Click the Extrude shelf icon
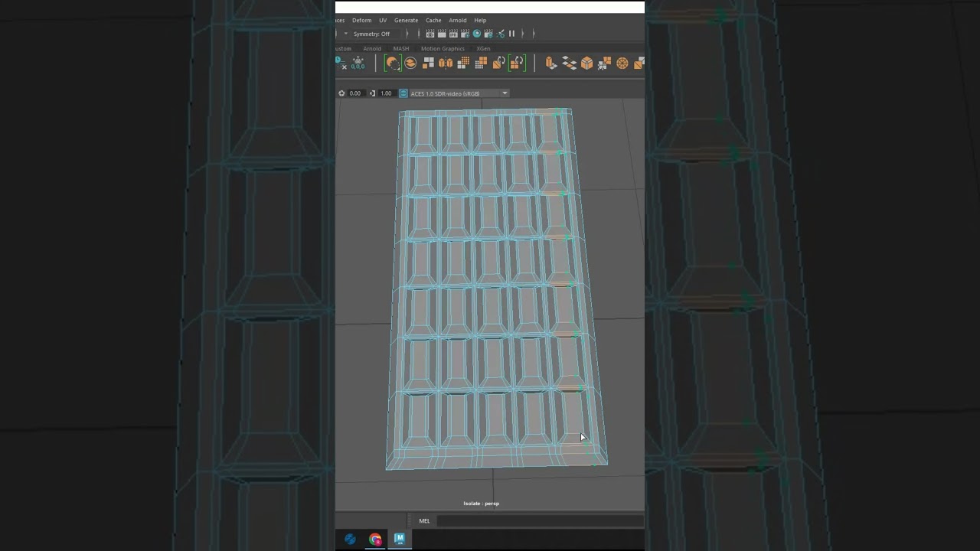 tap(550, 63)
